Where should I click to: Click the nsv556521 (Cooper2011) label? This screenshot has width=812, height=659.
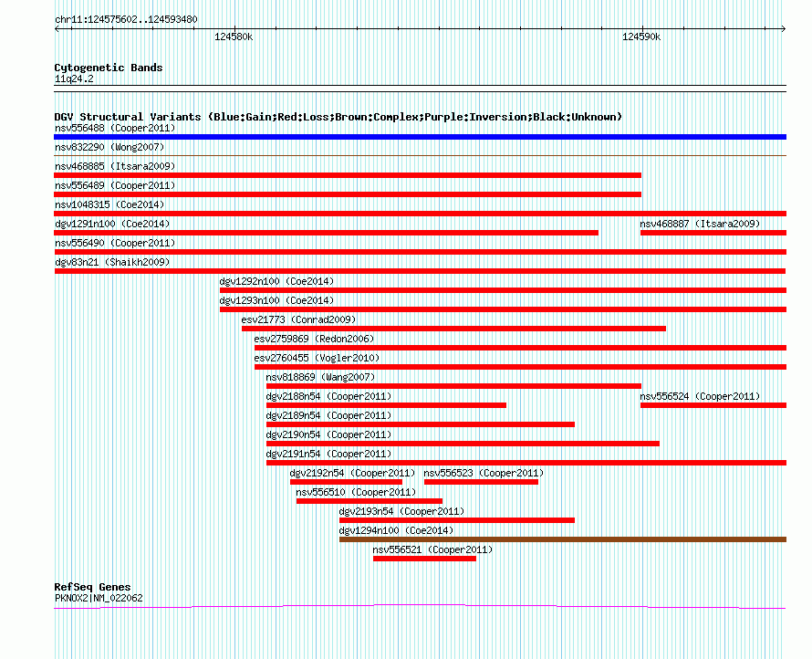point(432,549)
